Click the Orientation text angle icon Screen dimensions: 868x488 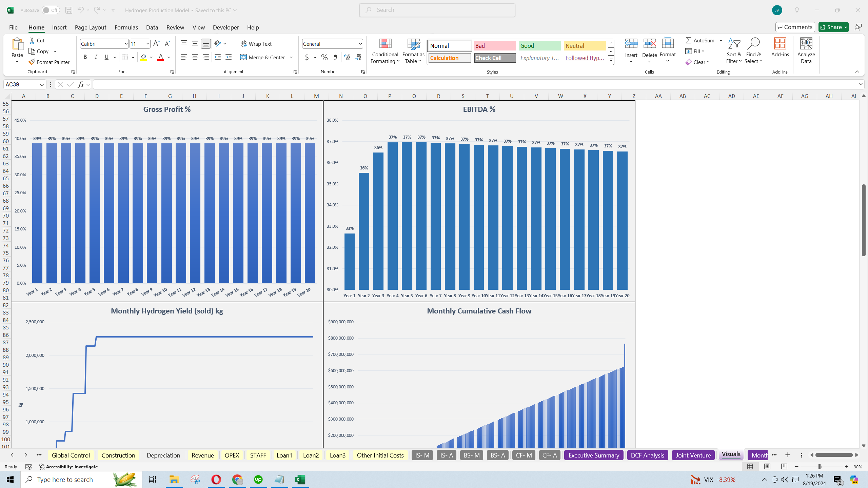click(x=218, y=43)
